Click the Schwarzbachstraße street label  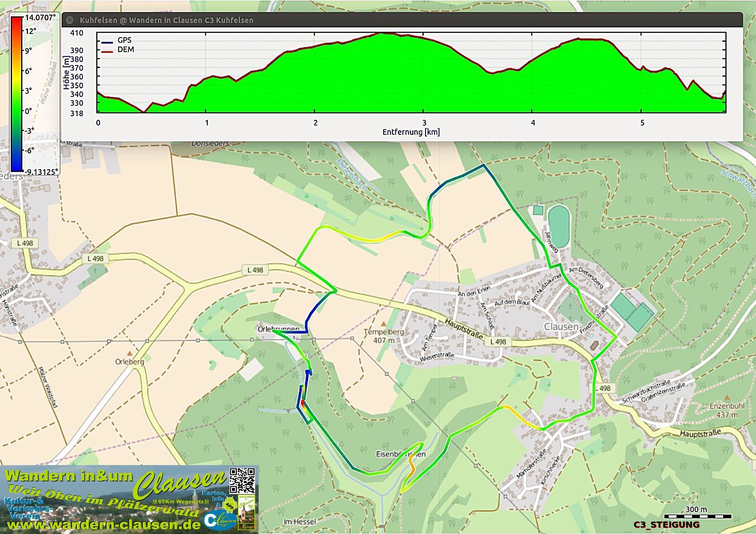click(646, 391)
